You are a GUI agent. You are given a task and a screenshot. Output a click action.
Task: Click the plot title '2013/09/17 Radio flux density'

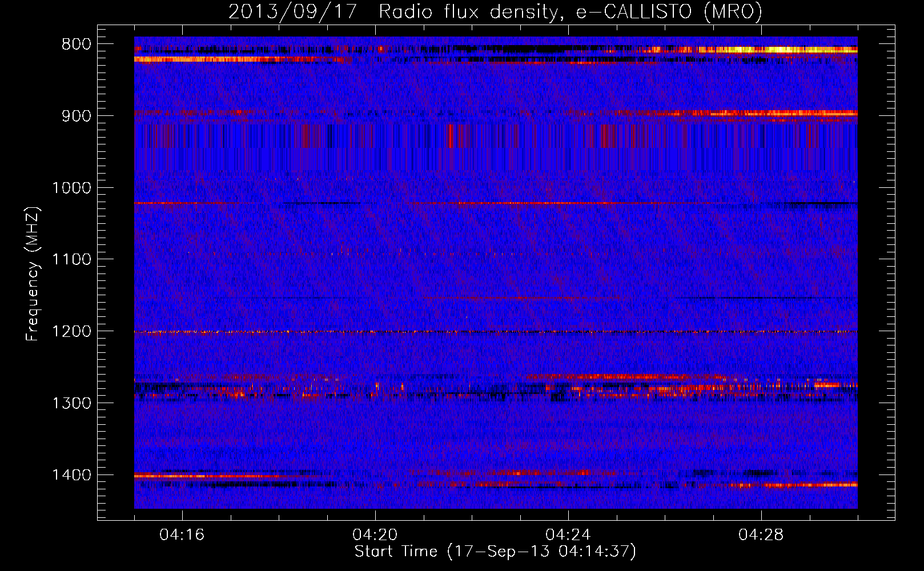click(495, 11)
